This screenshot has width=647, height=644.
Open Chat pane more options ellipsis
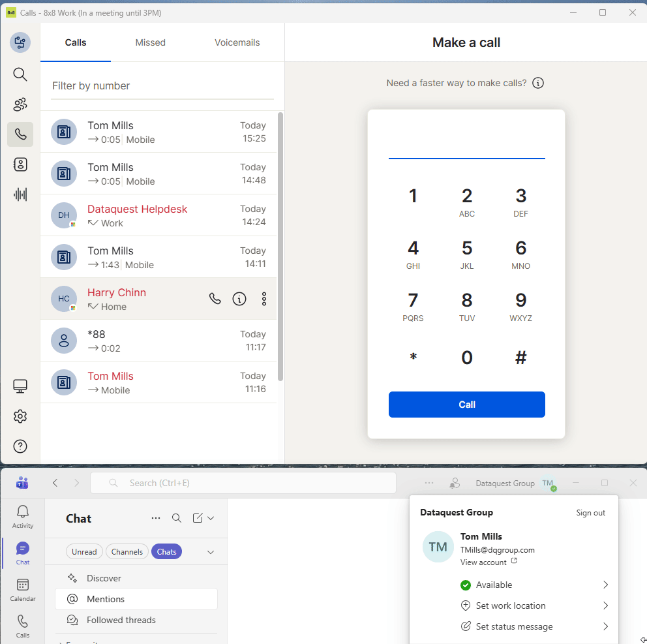(156, 518)
